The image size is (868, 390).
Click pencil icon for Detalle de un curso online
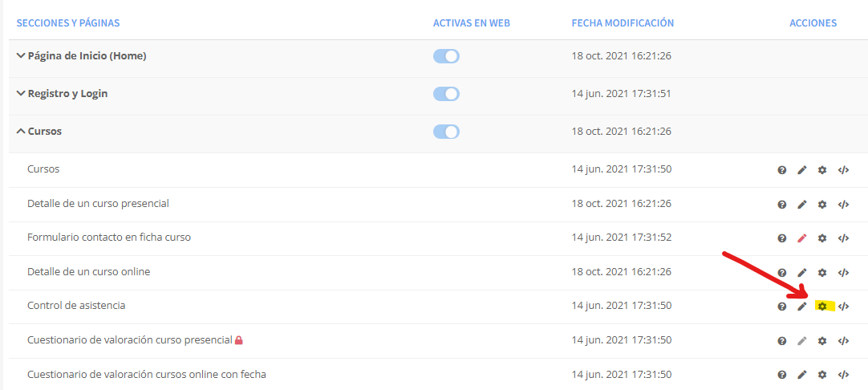pos(801,273)
